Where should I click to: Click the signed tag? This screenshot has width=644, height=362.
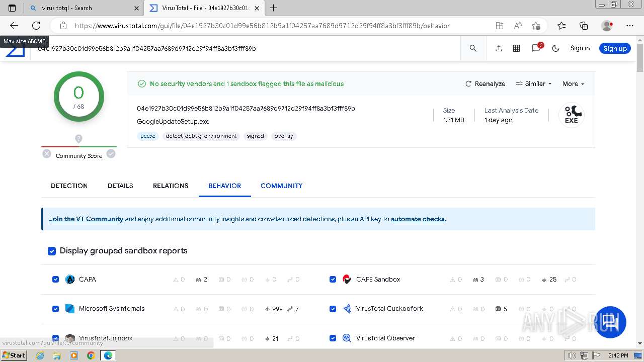255,136
